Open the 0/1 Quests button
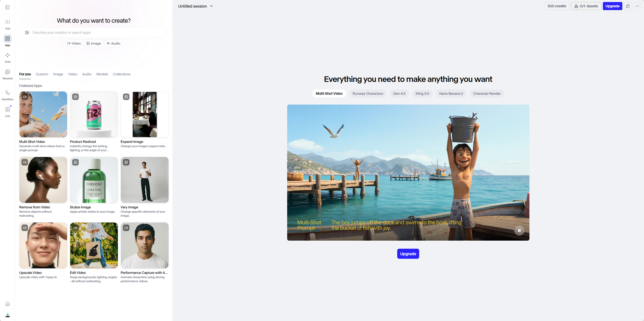The height and width of the screenshot is (321, 644). 586,6
